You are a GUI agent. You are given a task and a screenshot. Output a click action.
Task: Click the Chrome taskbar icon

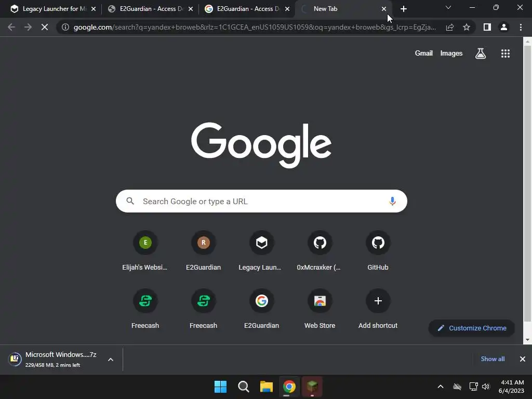point(289,387)
